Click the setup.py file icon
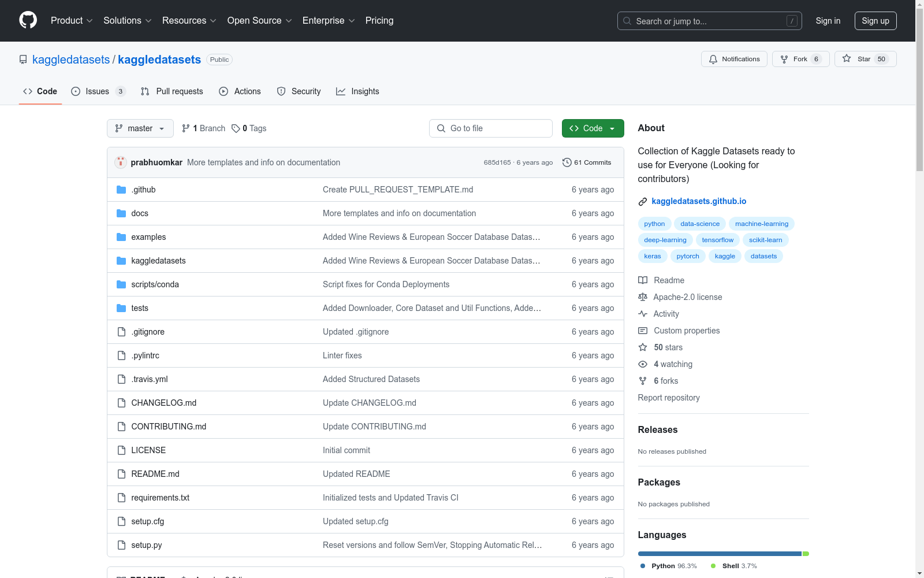924x578 pixels. click(121, 545)
